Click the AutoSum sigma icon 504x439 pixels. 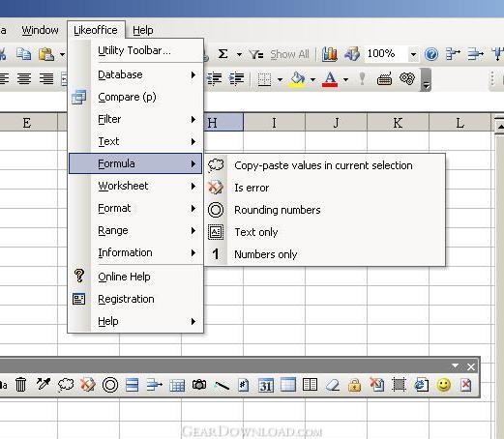click(222, 54)
